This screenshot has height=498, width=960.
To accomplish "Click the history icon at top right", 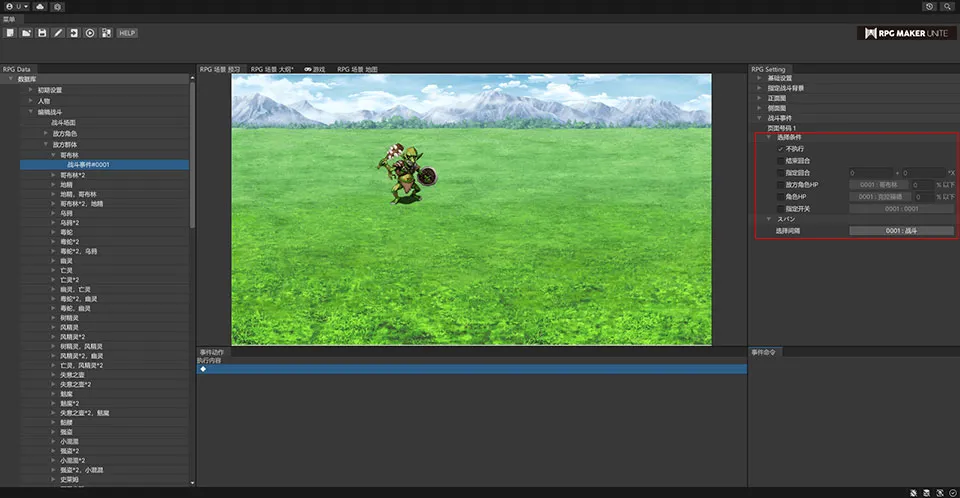I will tap(930, 6).
